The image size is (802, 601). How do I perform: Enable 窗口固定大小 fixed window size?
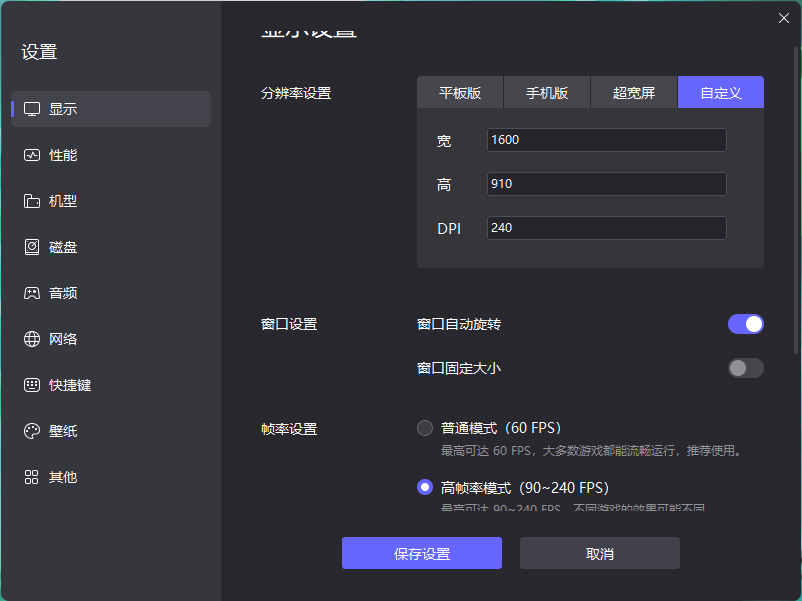pyautogui.click(x=746, y=368)
